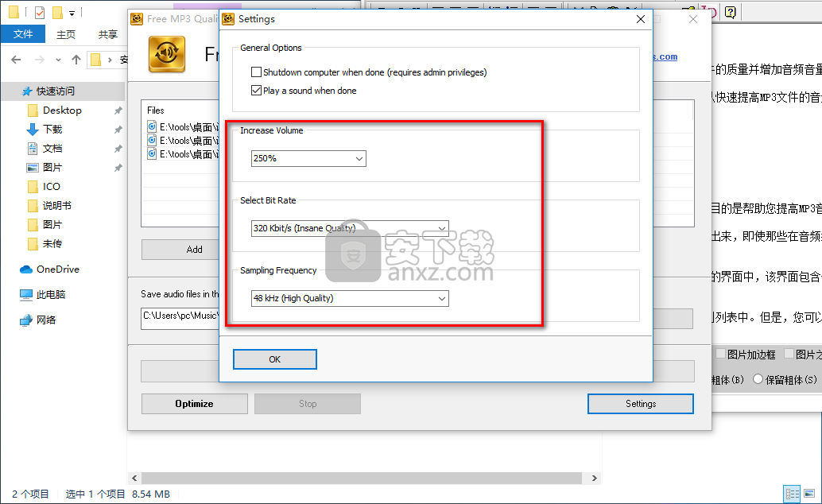Switch Explorer to large icons view

tap(809, 494)
